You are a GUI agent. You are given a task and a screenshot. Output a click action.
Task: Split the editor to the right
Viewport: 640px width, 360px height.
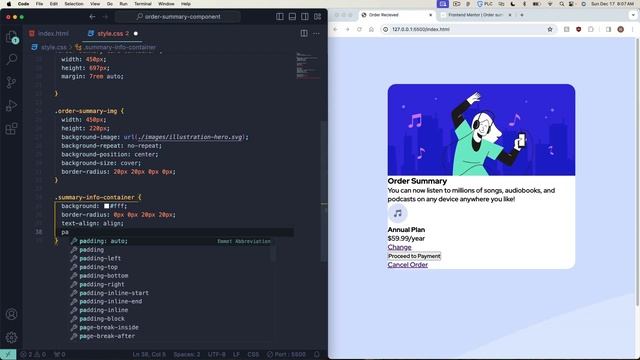point(304,33)
